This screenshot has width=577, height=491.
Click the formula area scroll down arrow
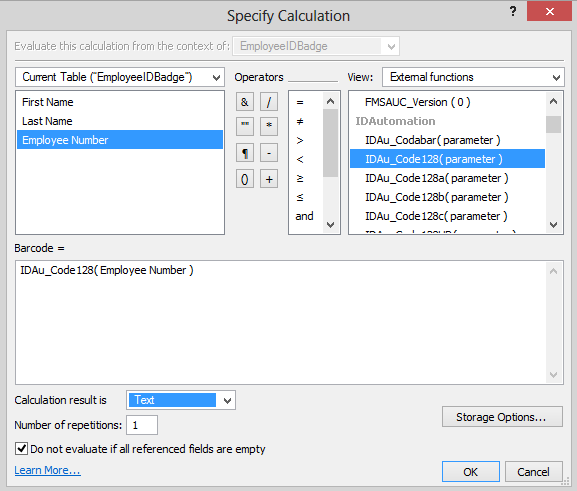click(x=553, y=375)
